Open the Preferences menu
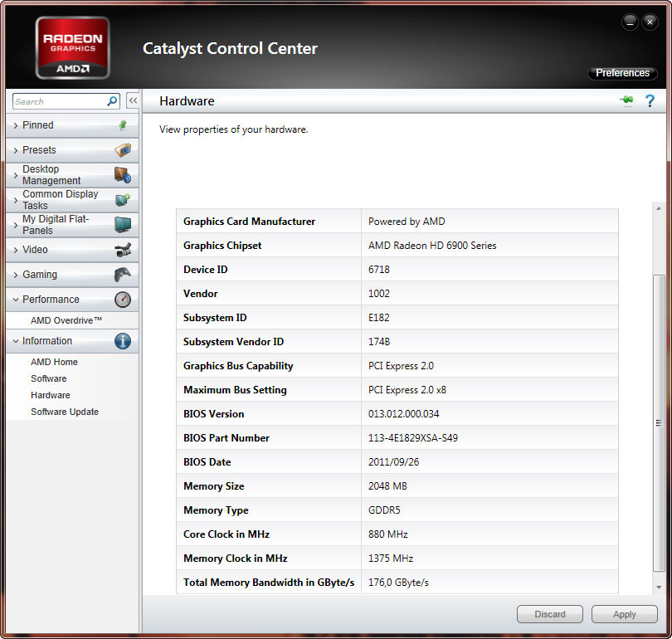Viewport: 672px width, 639px height. tap(622, 73)
